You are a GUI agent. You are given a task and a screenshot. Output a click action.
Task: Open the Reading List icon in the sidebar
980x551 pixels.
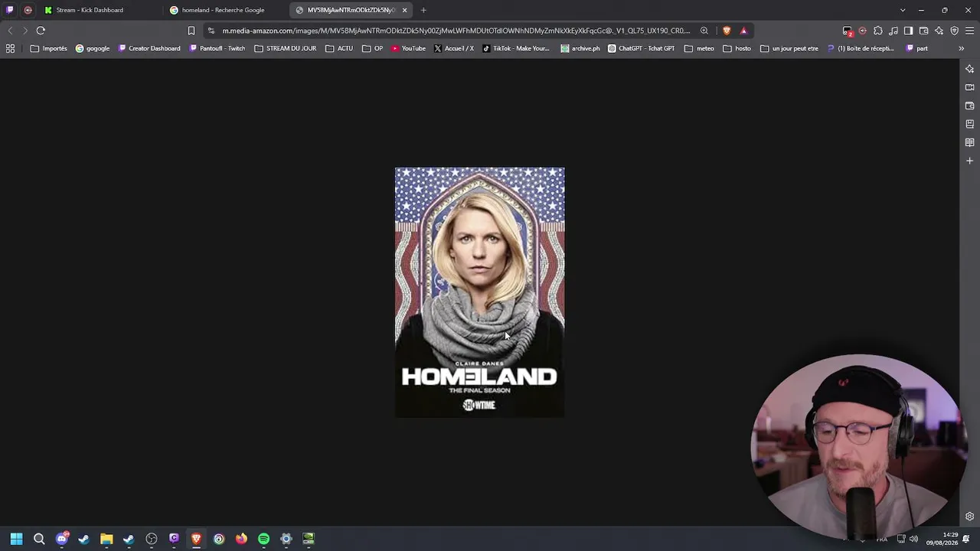[969, 142]
